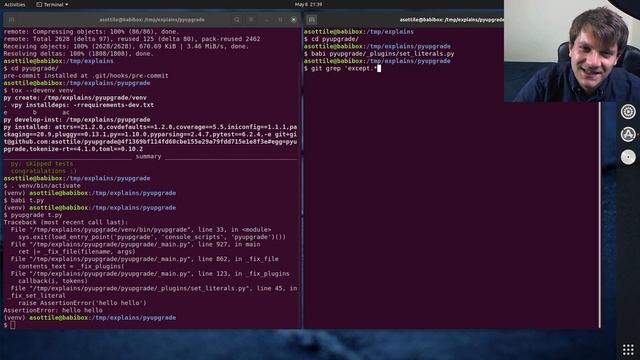The width and height of the screenshot is (640, 360).
Task: Click 'py create: /tmp/explains/pyupgrade/venv' line
Action: coord(75,98)
